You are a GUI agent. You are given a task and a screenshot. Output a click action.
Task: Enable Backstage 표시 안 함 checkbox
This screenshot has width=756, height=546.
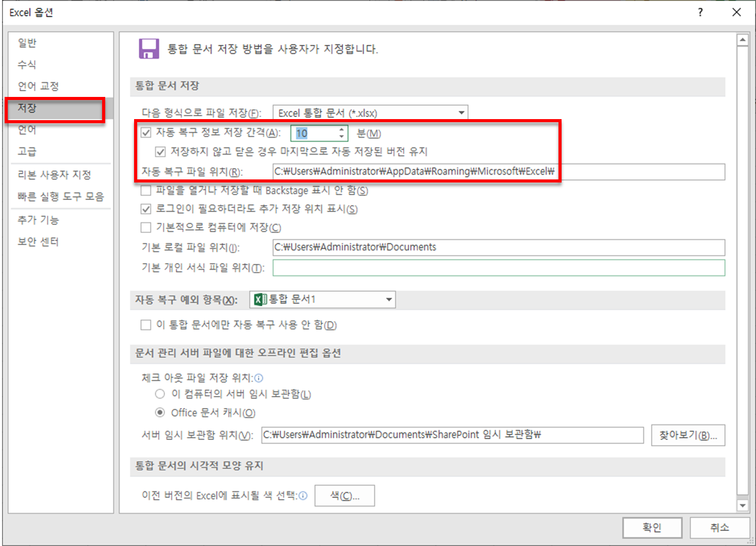coord(146,191)
